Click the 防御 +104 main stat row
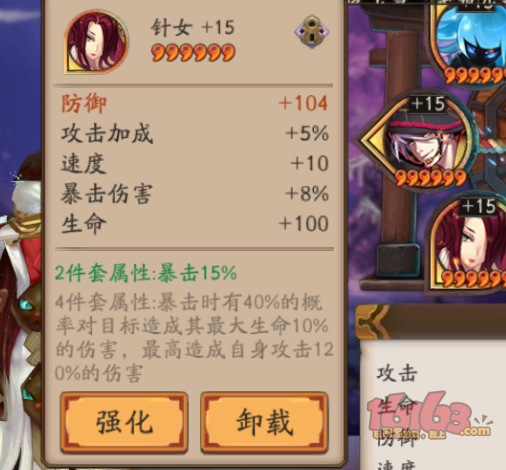 (x=195, y=103)
